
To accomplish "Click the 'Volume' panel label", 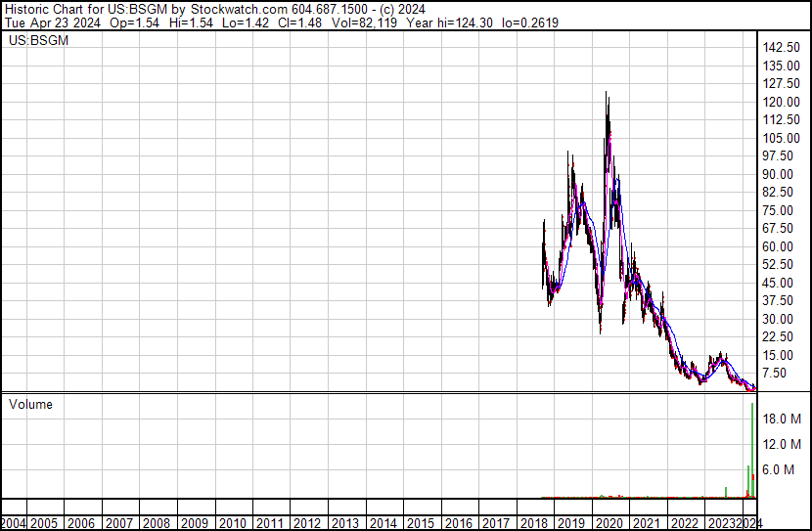I will 30,404.
